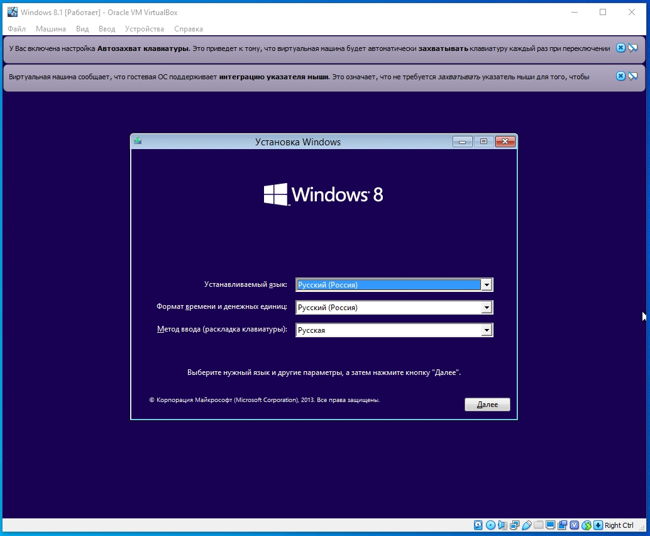
Task: Click the "Формат времени и денежных единиц" label
Action: (x=222, y=307)
